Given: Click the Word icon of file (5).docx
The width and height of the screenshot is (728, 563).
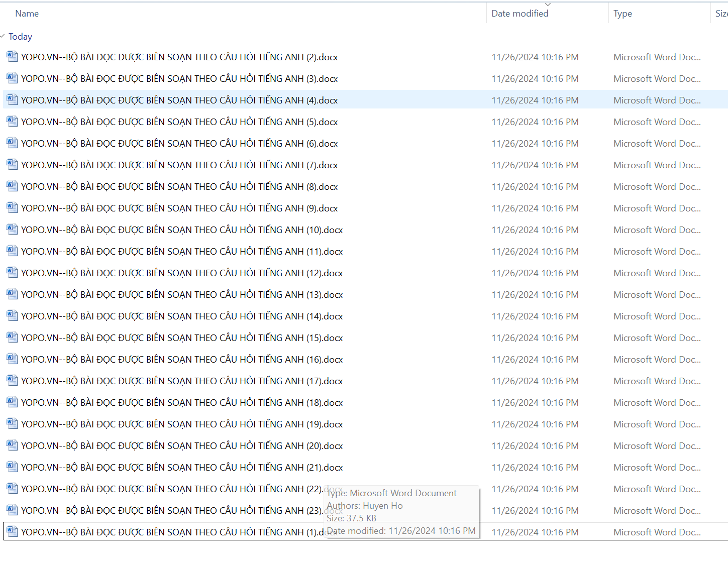Looking at the screenshot, I should point(12,121).
